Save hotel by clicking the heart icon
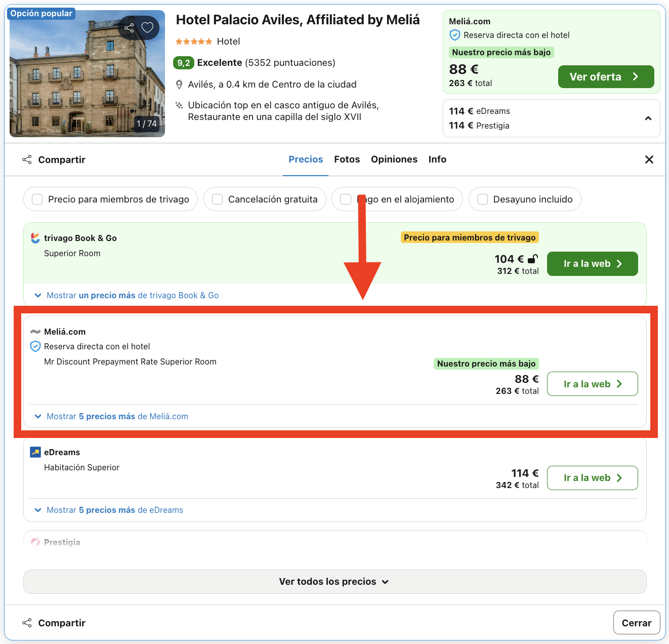Image resolution: width=669 pixels, height=644 pixels. pyautogui.click(x=147, y=27)
